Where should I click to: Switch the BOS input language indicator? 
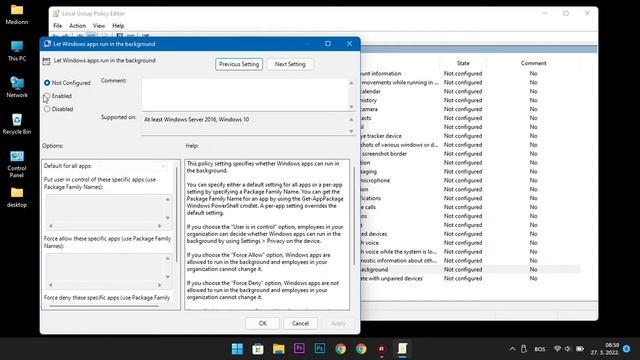click(x=540, y=349)
